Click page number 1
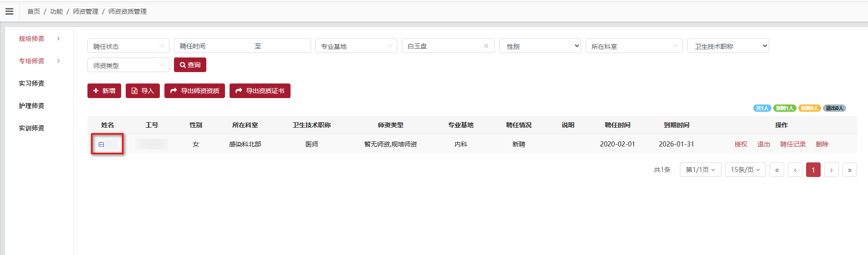Screen dimensions: 868x255 pos(813,170)
